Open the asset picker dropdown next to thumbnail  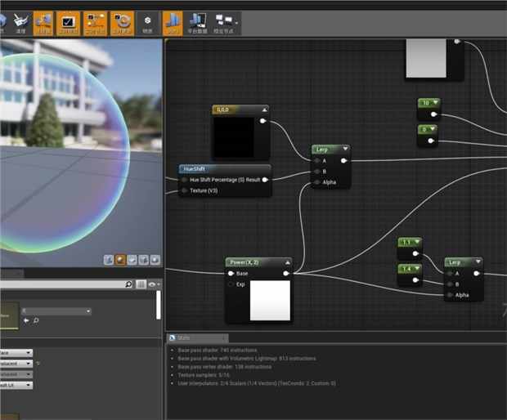[56, 311]
